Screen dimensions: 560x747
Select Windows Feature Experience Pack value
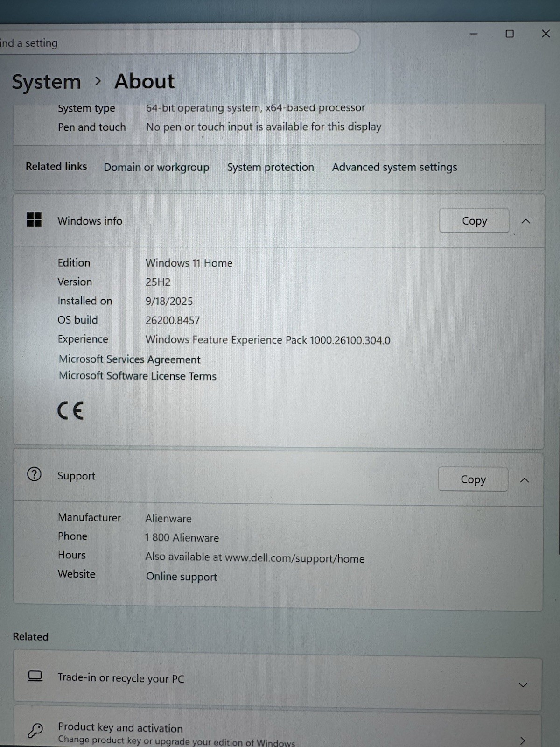[x=268, y=340]
